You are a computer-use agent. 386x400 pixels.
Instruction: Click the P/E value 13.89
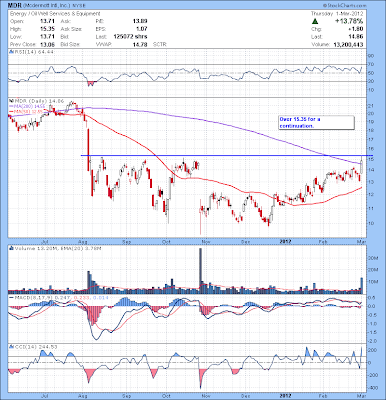click(x=140, y=21)
